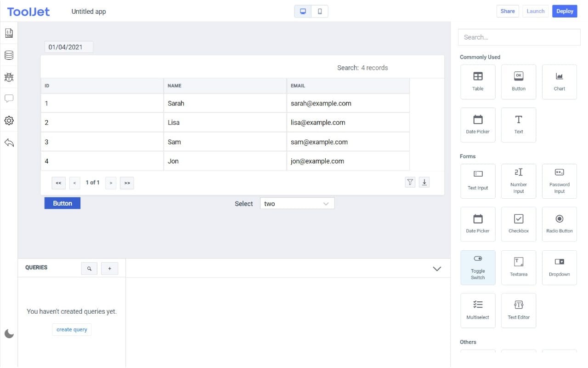Image resolution: width=588 pixels, height=368 pixels.
Task: Click the create query button
Action: (71, 329)
